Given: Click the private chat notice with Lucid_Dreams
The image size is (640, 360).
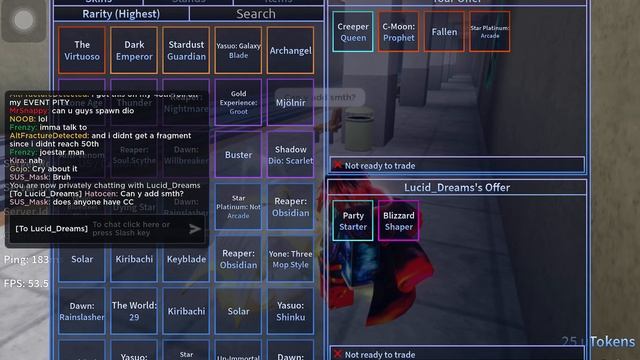Looking at the screenshot, I should [x=105, y=185].
